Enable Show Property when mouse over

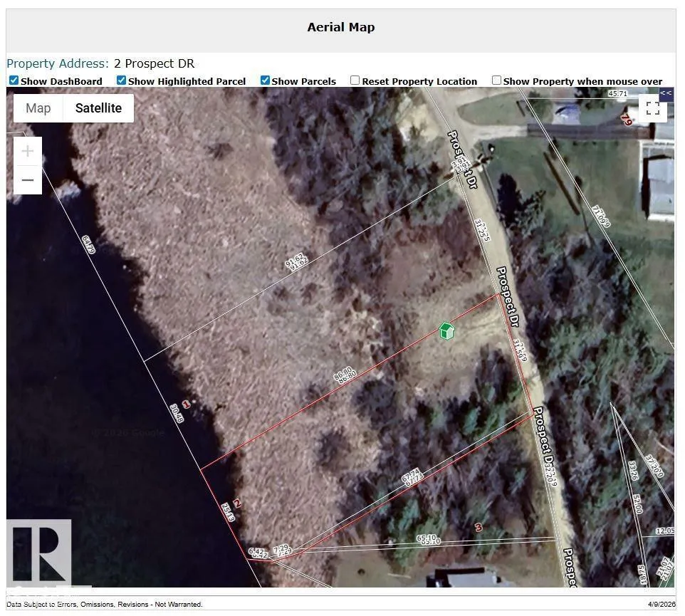(x=496, y=80)
